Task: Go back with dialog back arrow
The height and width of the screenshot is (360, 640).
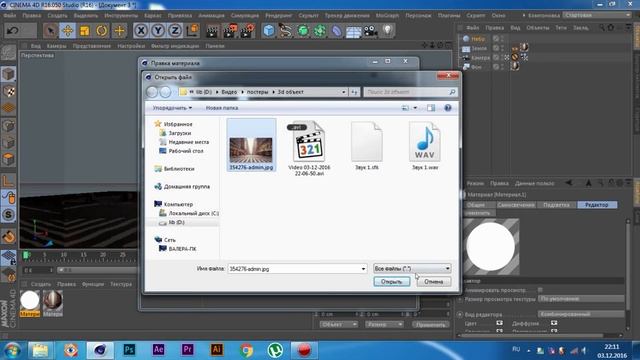Action: click(152, 92)
